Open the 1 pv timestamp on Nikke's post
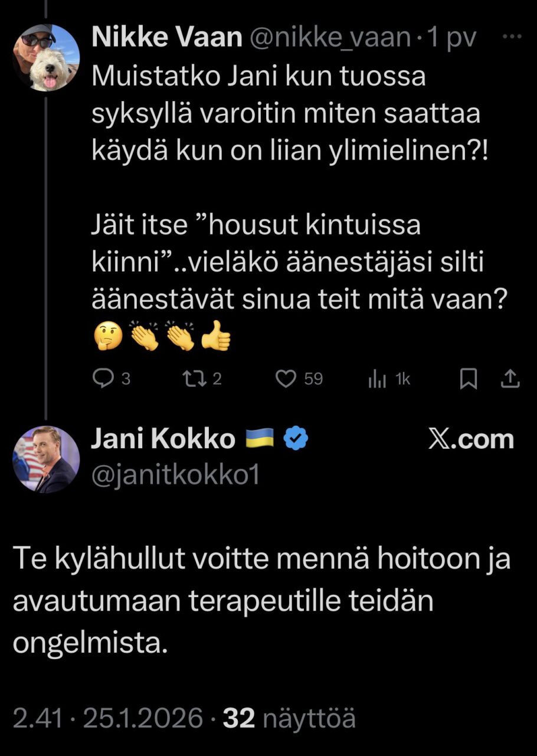 coord(452,38)
